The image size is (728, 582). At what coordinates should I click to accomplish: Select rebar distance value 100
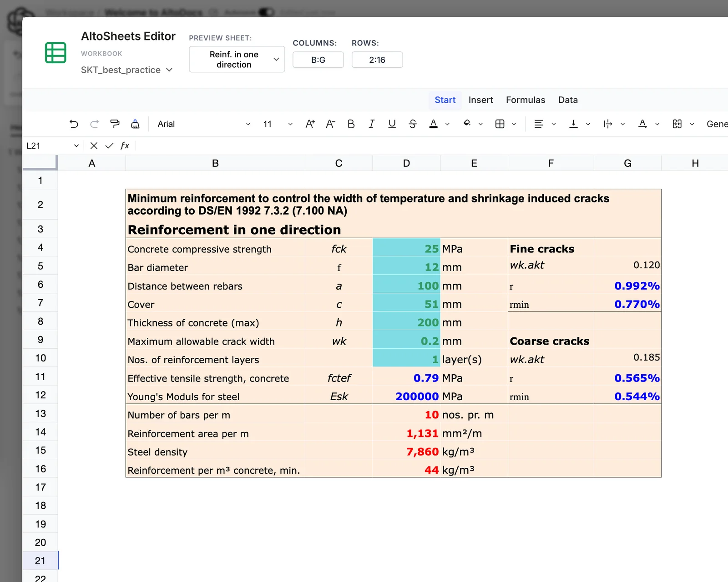coord(406,285)
